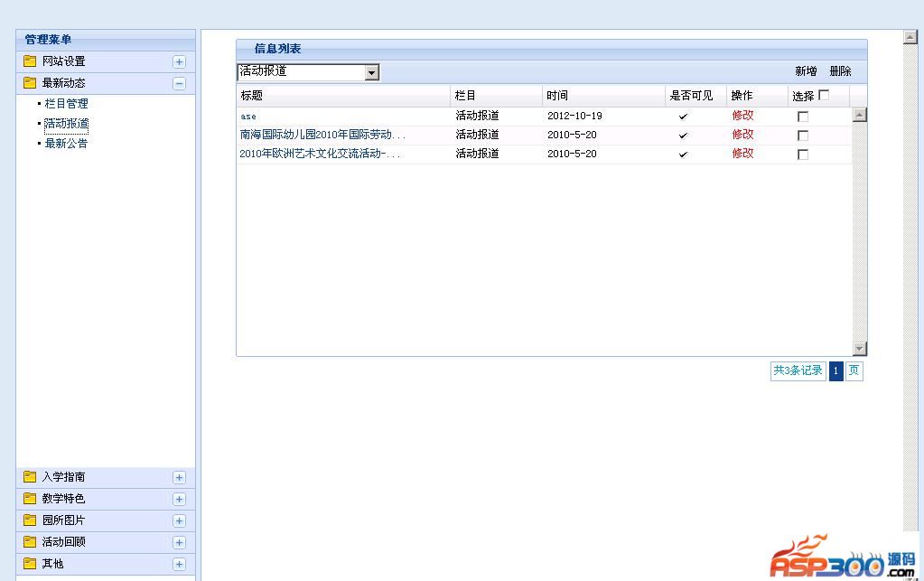
Task: Click the 操作 column header
Action: coord(742,96)
